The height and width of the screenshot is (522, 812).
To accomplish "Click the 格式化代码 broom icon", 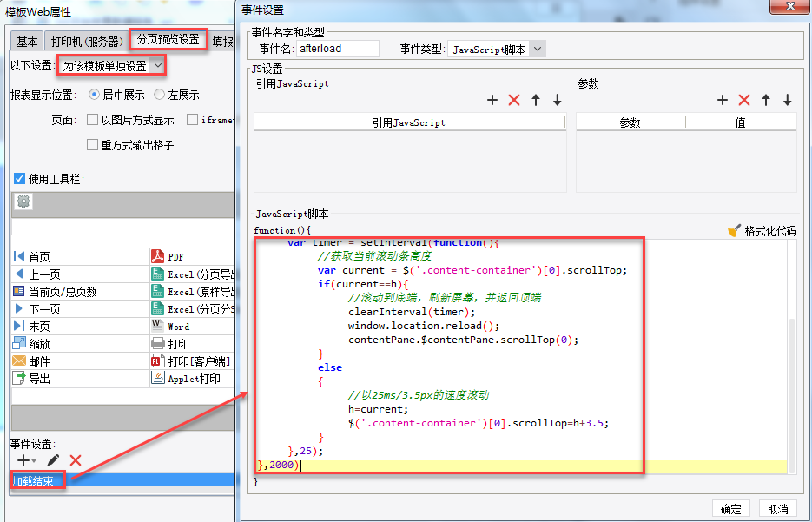I will 734,231.
